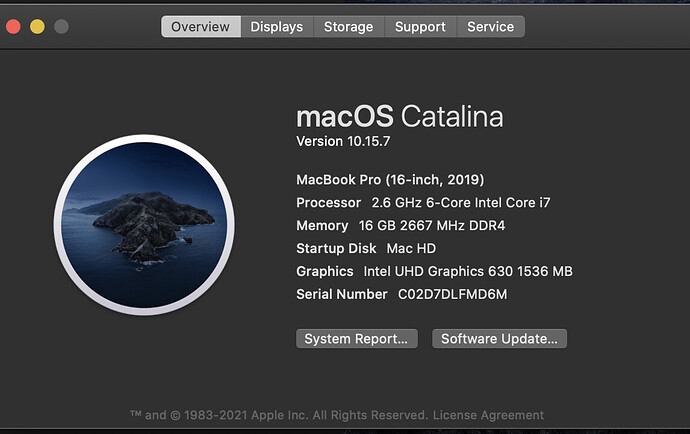Viewport: 690px width, 434px height.
Task: Click the grayed-out zoom window button
Action: tap(61, 27)
